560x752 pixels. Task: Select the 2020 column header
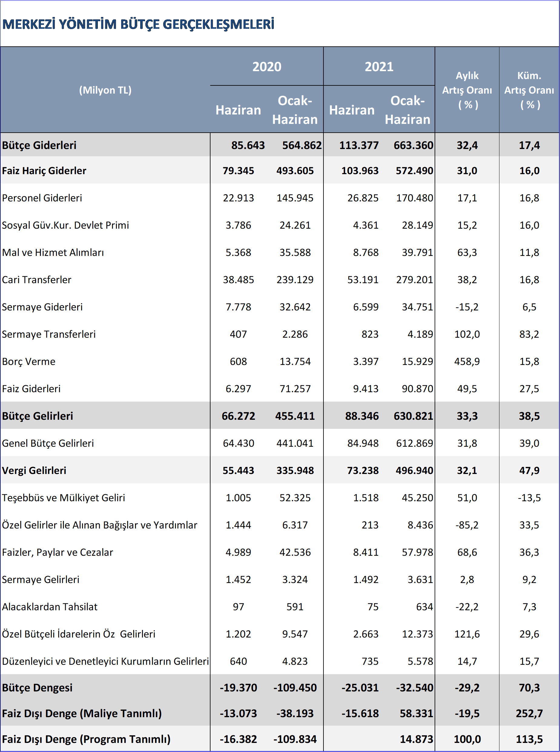coord(267,66)
